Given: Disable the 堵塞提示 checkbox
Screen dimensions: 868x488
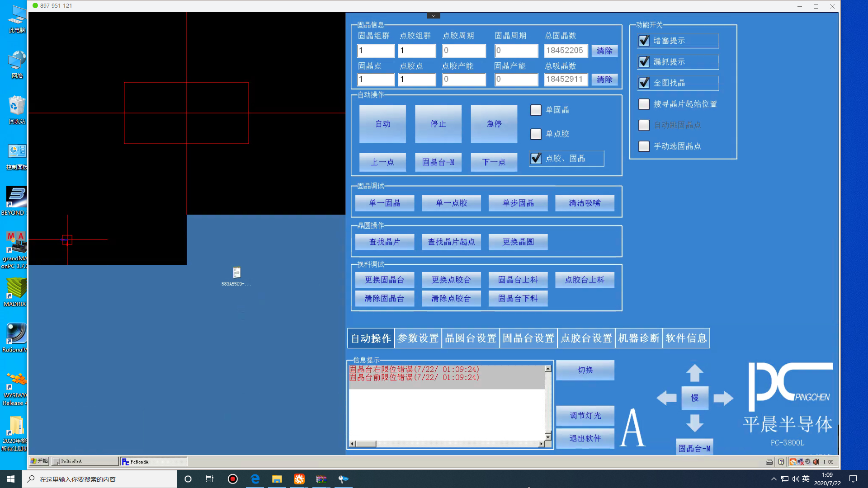Looking at the screenshot, I should point(644,41).
